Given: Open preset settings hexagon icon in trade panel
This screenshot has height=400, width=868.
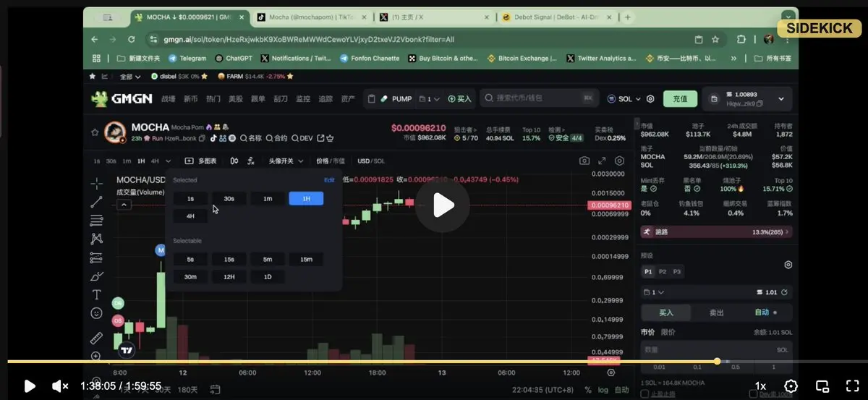Looking at the screenshot, I should coord(788,265).
